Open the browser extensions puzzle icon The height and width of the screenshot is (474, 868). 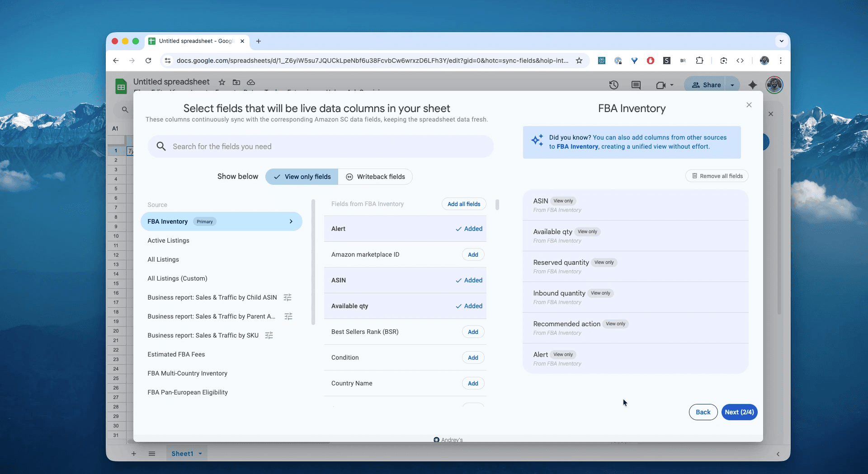point(699,61)
